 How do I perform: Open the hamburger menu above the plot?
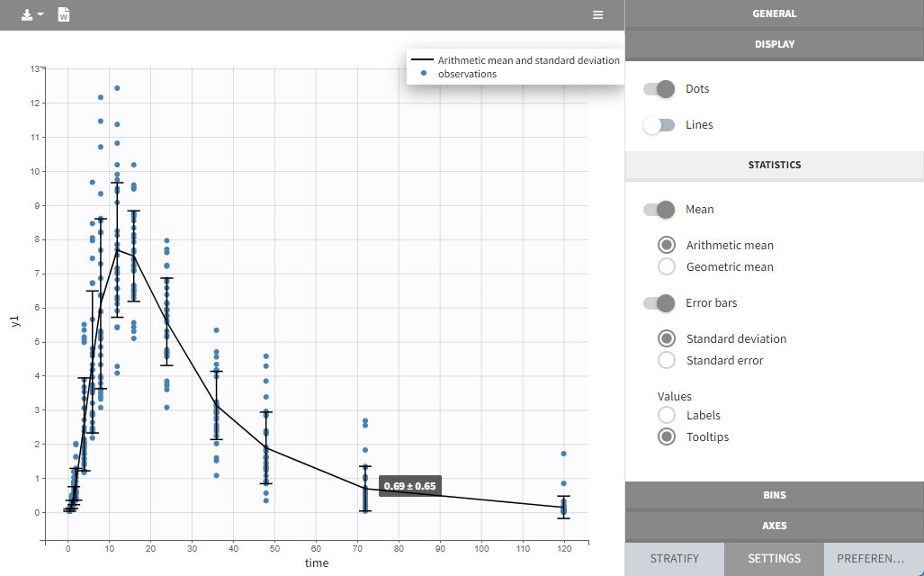[597, 15]
